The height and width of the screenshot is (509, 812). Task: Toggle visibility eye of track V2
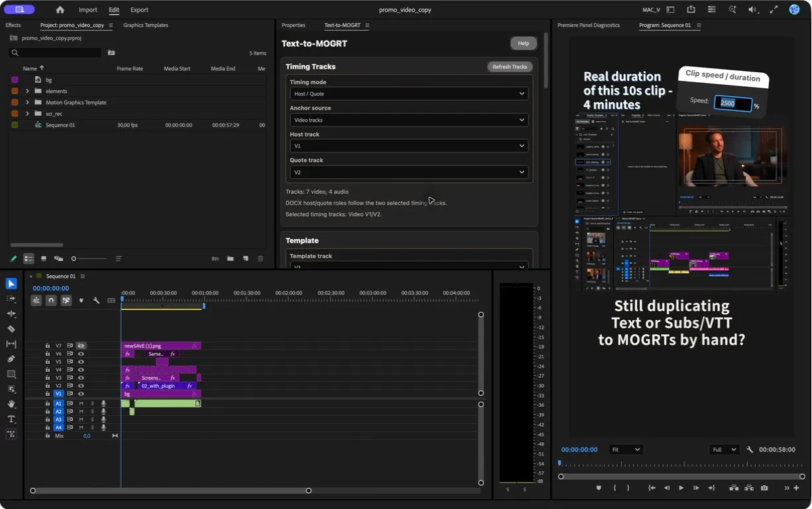pyautogui.click(x=81, y=386)
